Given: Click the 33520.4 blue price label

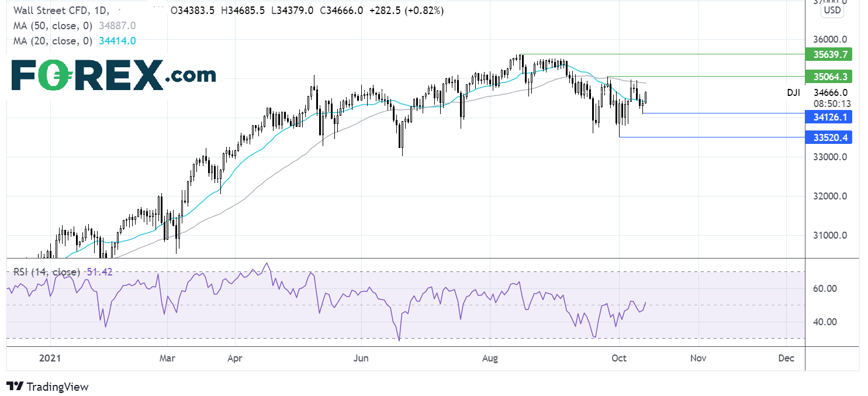Looking at the screenshot, I should point(828,137).
